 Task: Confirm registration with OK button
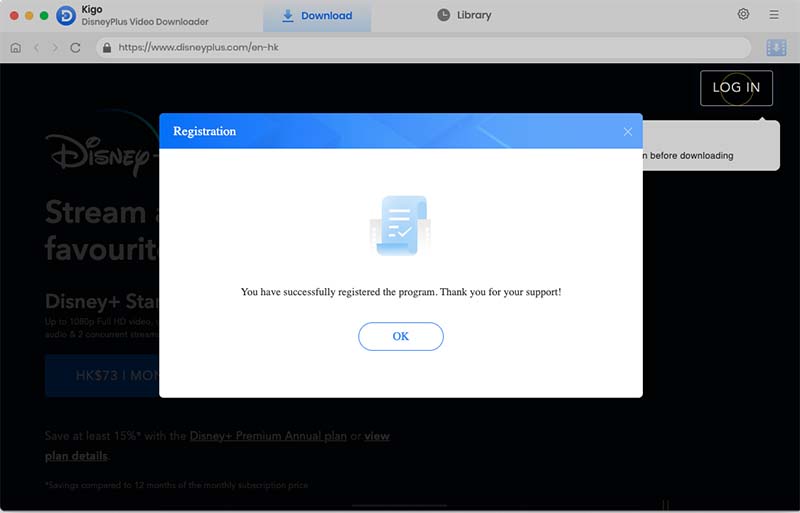(x=401, y=336)
